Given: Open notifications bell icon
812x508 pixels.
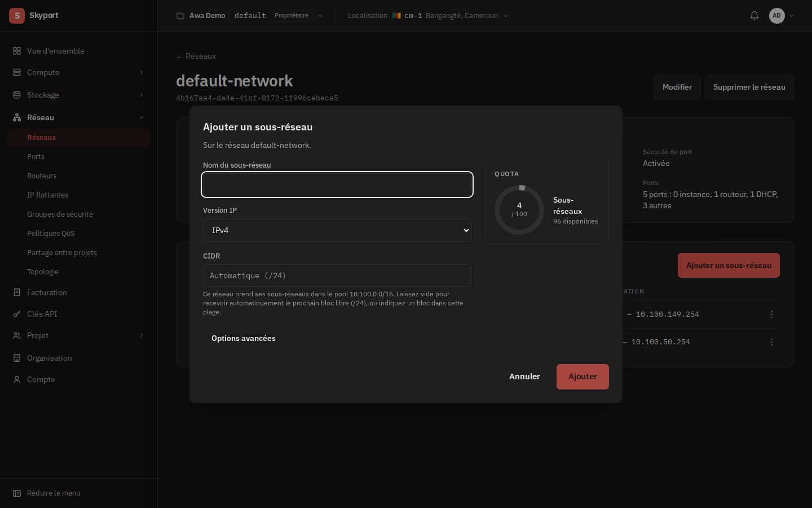Looking at the screenshot, I should pyautogui.click(x=754, y=16).
